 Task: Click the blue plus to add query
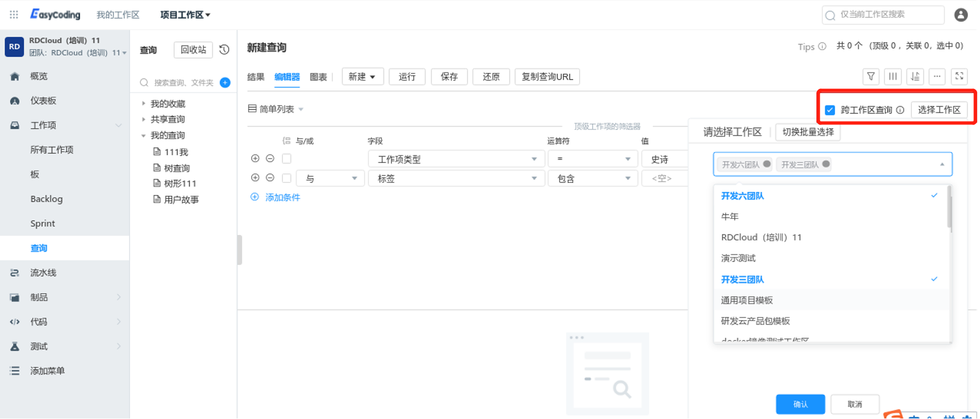pos(225,82)
